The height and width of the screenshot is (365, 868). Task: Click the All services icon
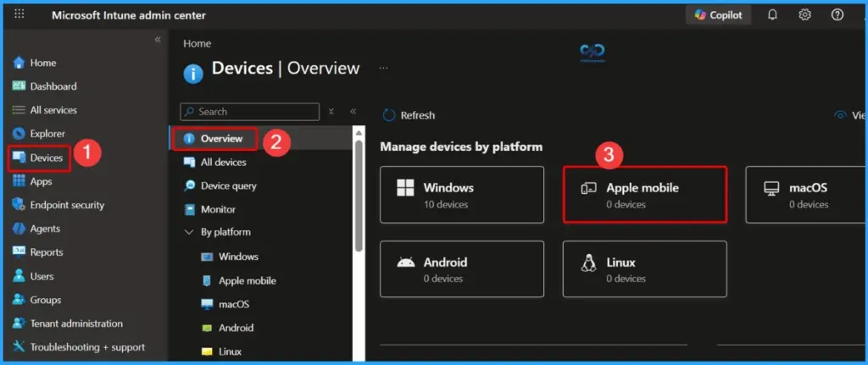pos(19,110)
